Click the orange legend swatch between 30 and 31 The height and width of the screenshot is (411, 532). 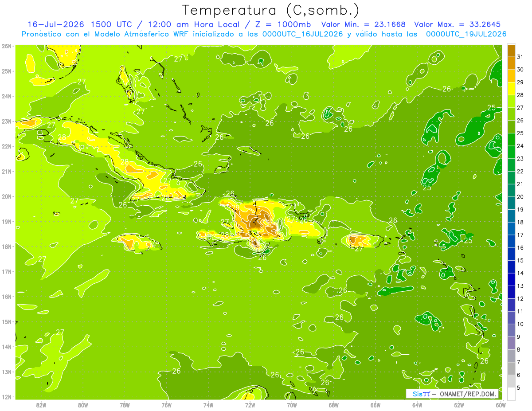click(512, 63)
